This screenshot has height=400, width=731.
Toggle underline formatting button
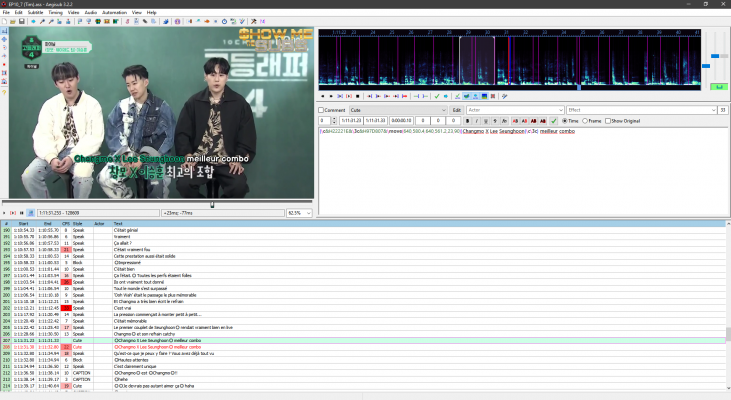[485, 121]
